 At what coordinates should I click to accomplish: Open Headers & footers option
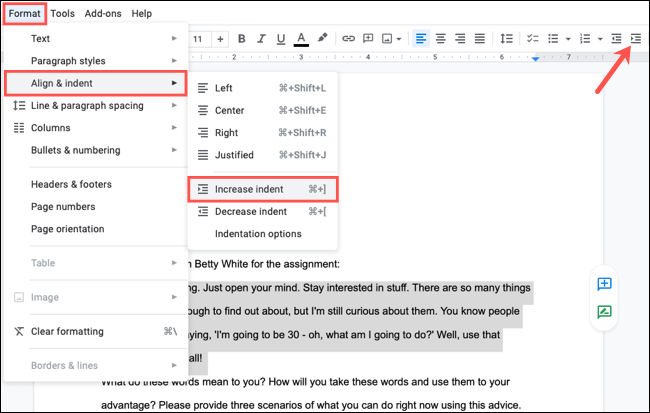[x=95, y=184]
